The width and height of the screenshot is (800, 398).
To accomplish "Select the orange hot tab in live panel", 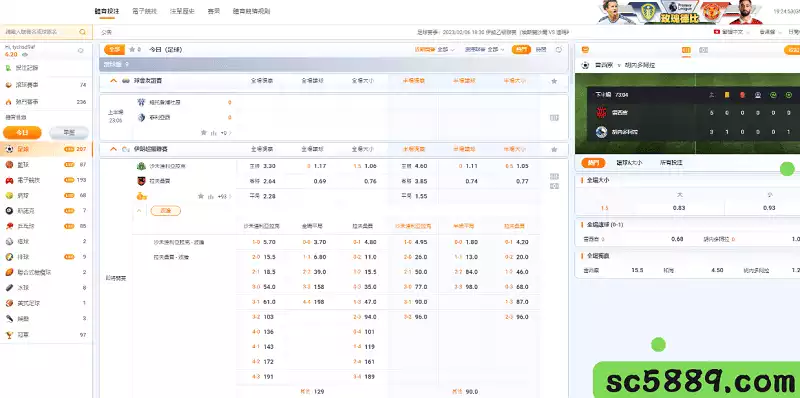I will (x=593, y=163).
